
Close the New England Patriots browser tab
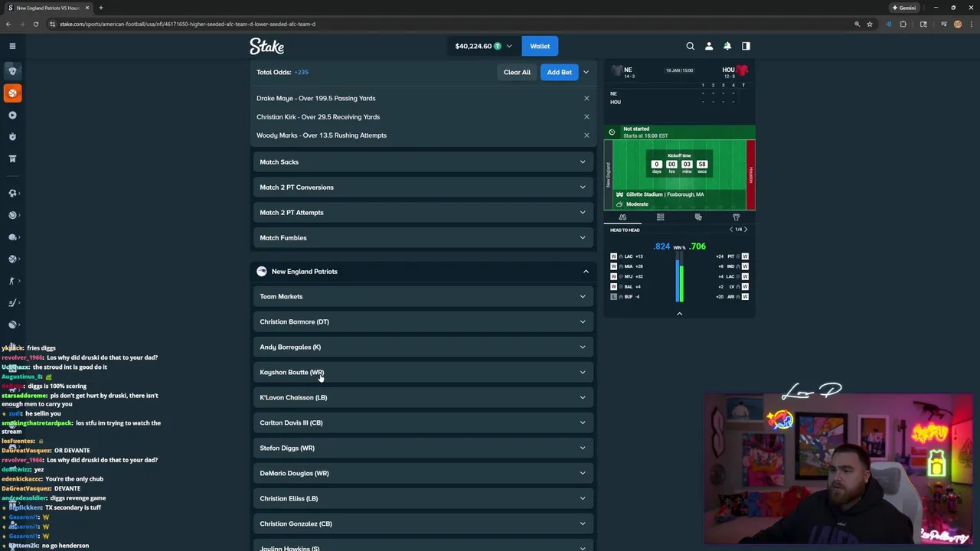point(87,8)
